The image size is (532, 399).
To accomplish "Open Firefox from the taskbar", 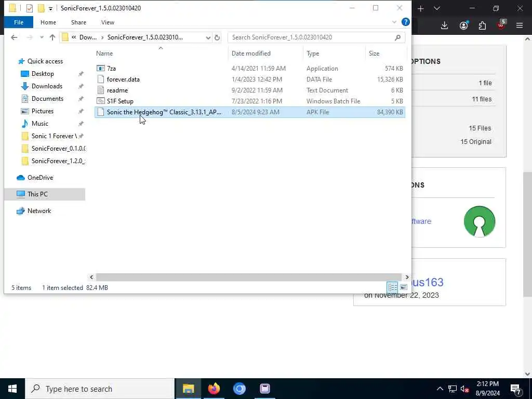I will [214, 389].
